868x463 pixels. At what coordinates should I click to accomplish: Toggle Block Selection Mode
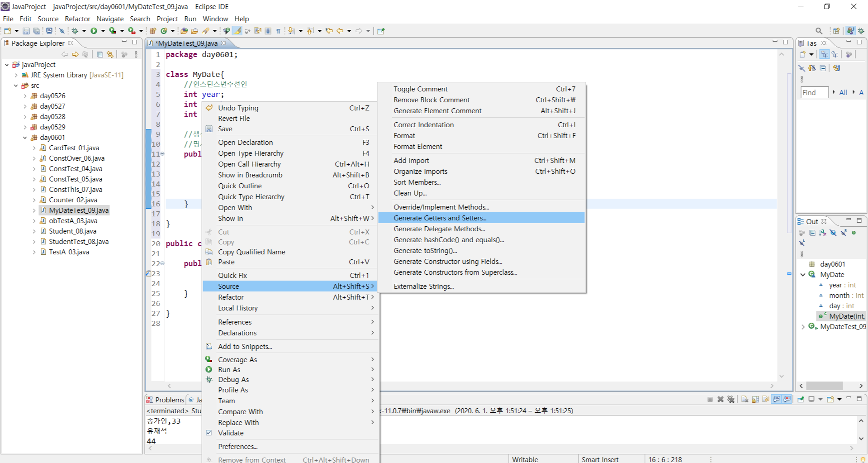pyautogui.click(x=268, y=31)
